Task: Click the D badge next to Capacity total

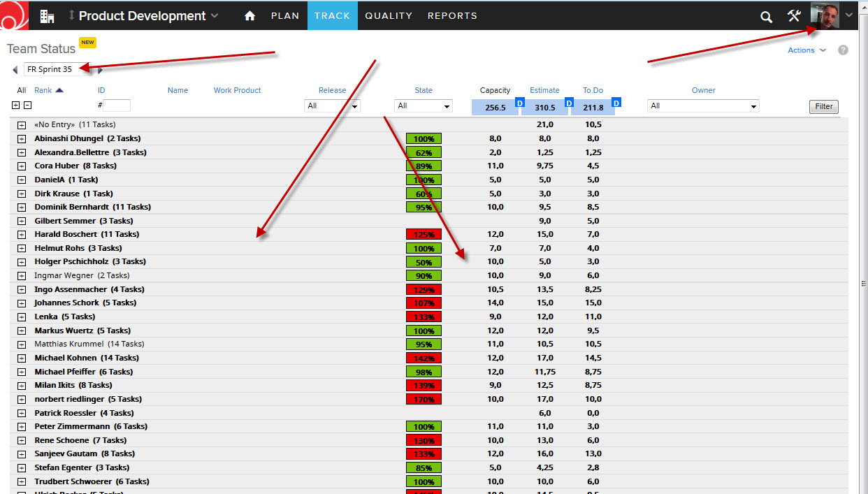Action: [518, 102]
